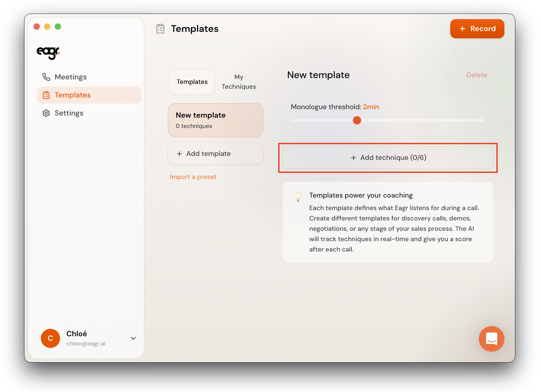Open the Import a preset link
541x392 pixels.
coord(193,177)
